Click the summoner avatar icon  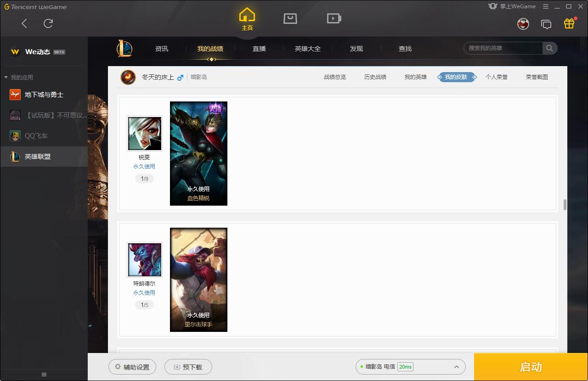128,77
